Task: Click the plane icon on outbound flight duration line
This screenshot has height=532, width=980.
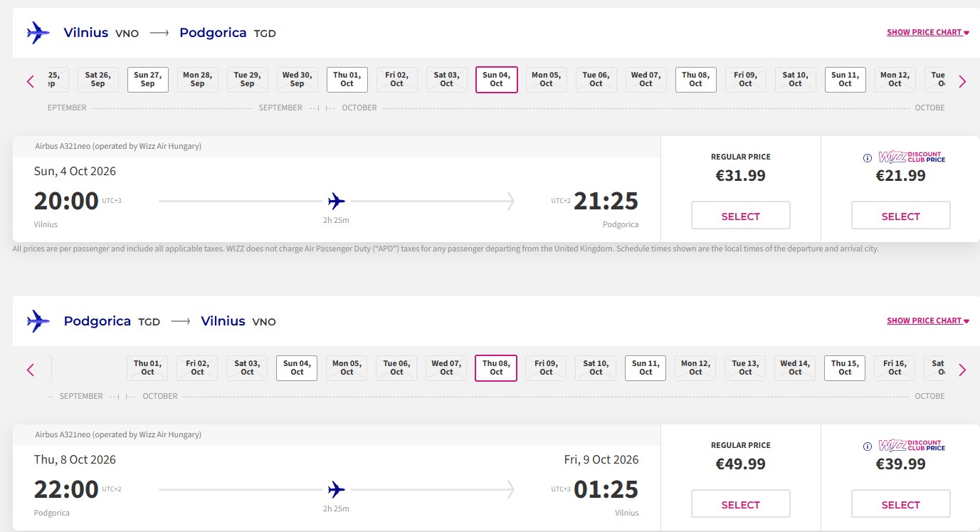Action: click(337, 201)
